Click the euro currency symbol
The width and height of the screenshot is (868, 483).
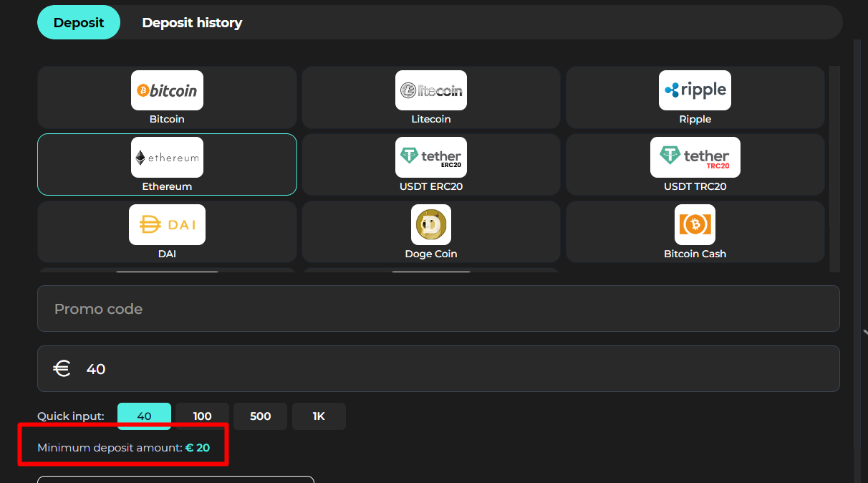click(x=62, y=369)
